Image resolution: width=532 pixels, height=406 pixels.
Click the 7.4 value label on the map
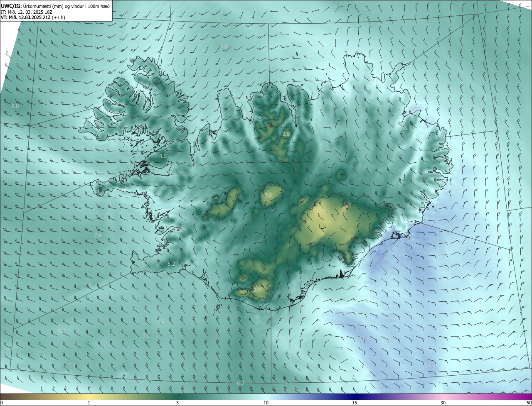coord(98,235)
